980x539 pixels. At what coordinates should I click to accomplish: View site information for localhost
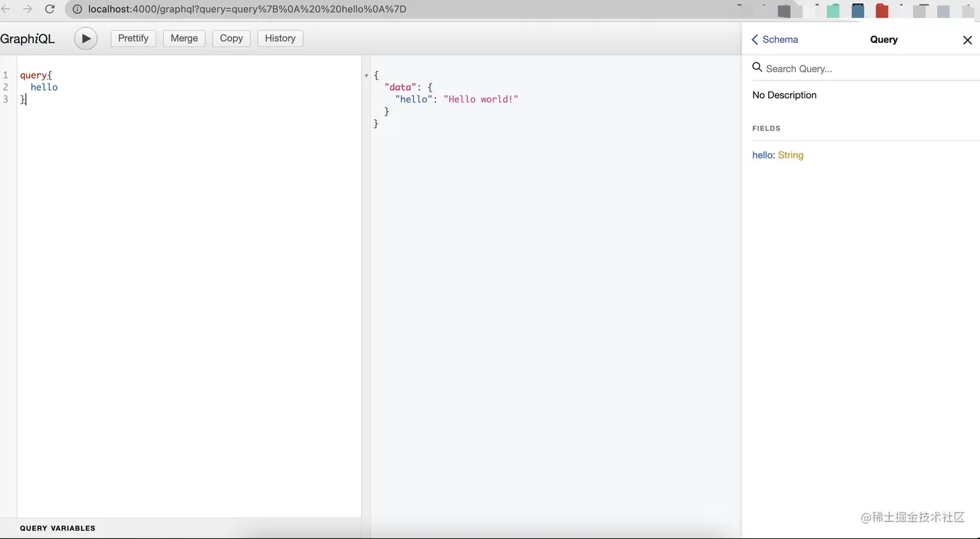[x=77, y=9]
